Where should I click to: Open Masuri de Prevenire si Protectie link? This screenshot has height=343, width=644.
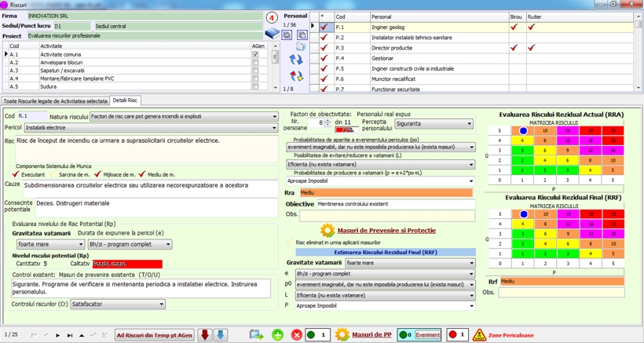[386, 231]
